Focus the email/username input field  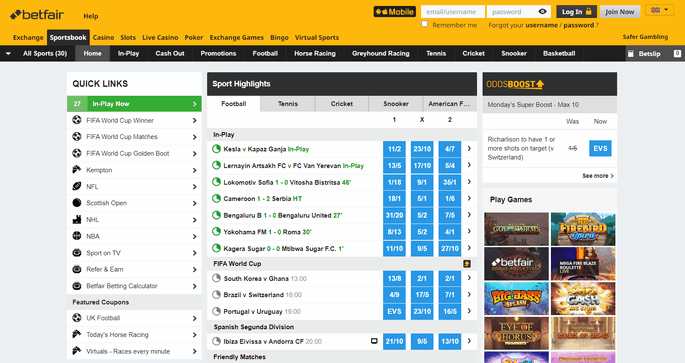coord(453,12)
